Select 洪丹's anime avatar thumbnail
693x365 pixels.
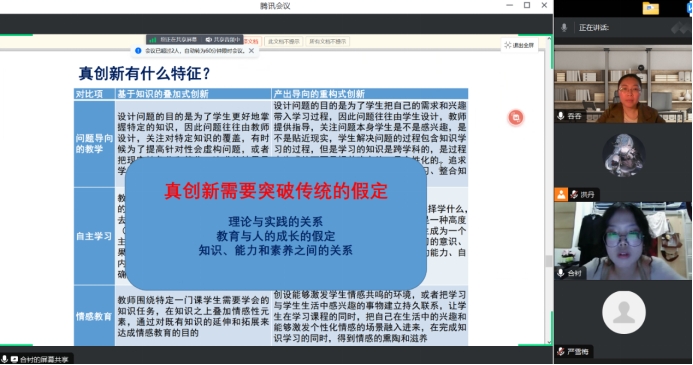[624, 155]
